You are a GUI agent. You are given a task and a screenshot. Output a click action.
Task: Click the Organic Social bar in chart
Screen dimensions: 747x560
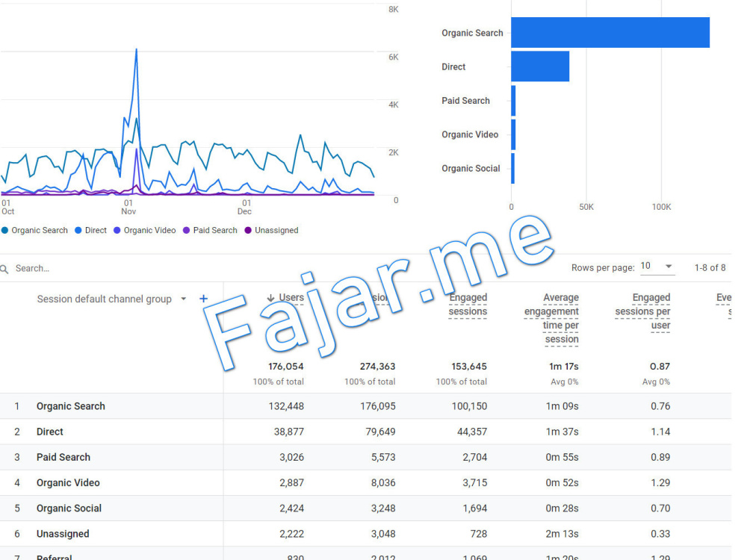pyautogui.click(x=512, y=168)
